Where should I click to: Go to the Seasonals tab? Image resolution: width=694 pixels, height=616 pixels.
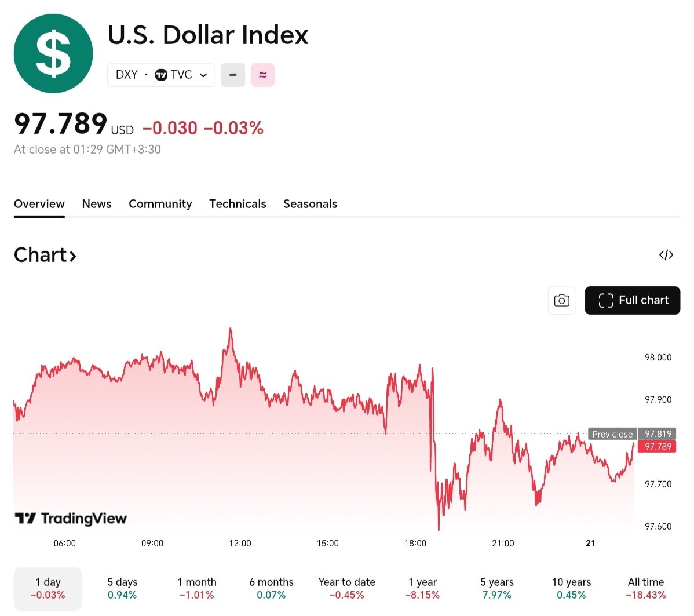(310, 204)
